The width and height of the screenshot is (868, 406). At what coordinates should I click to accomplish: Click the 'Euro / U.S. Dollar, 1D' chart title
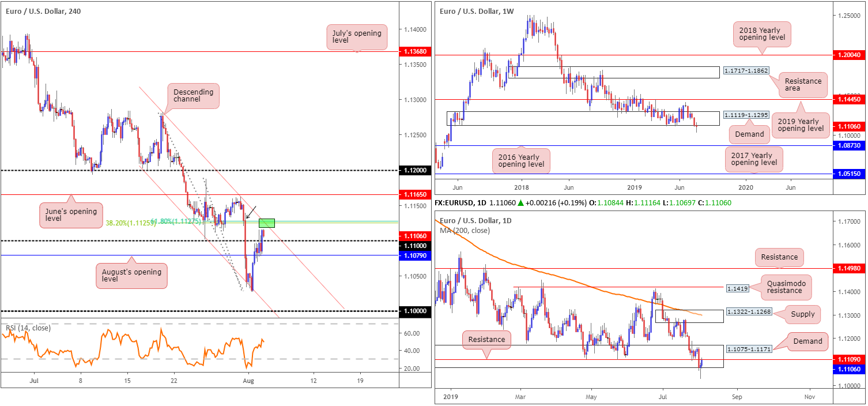point(475,221)
